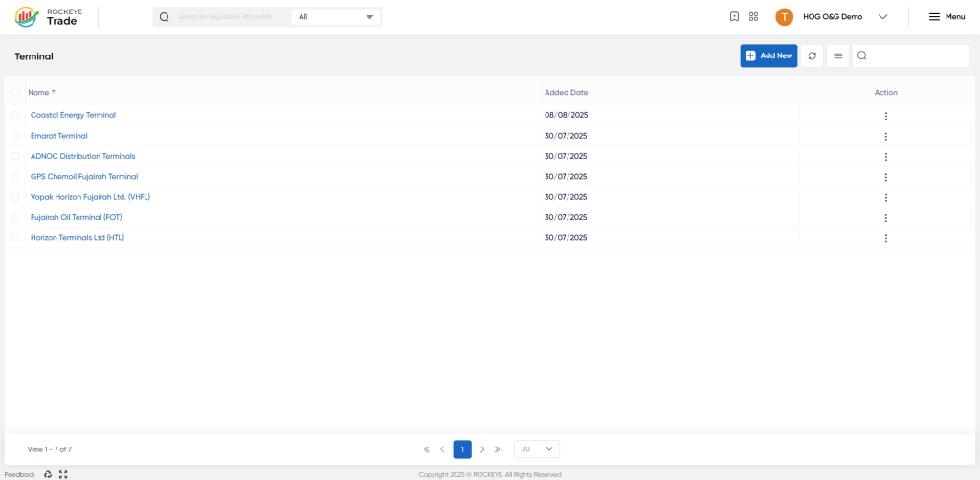Open the 20 rows-per-page dropdown
This screenshot has height=480, width=980.
[537, 449]
